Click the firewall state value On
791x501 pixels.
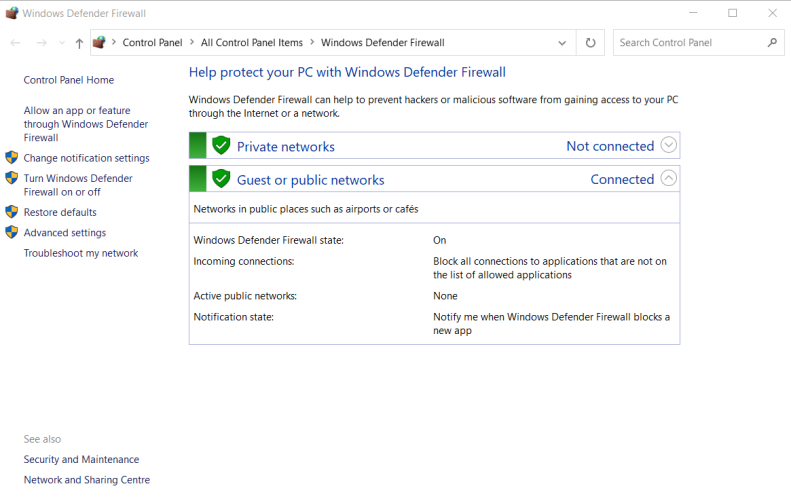pyautogui.click(x=439, y=240)
